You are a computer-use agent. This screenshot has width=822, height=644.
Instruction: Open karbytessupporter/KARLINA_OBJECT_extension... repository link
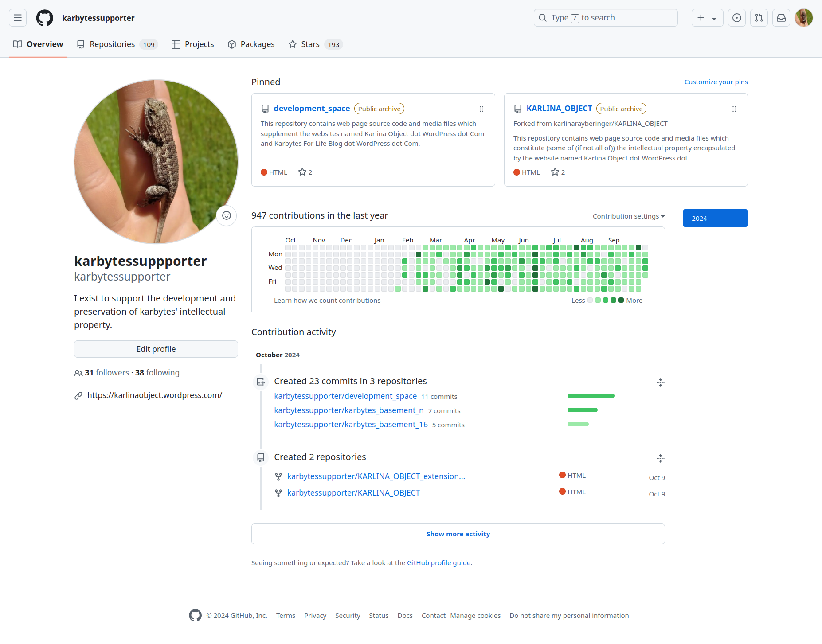(x=376, y=476)
